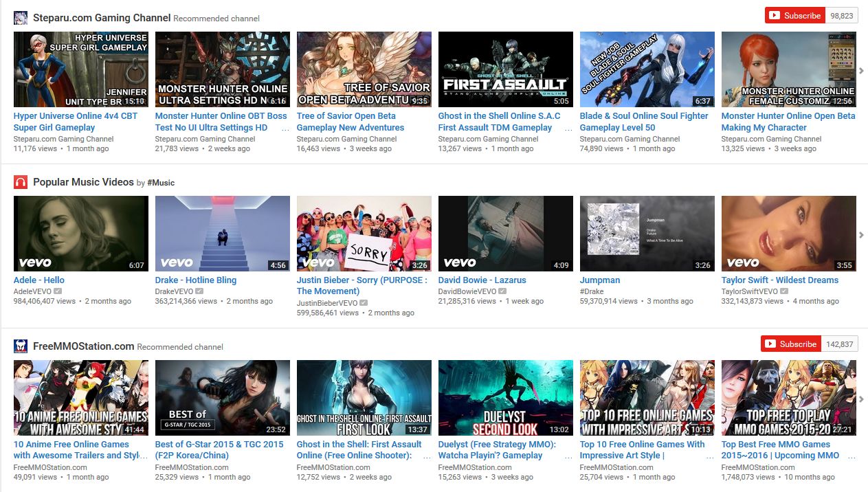868x492 pixels.
Task: Play the Top 10 Impressive Art Style thumbnail
Action: pyautogui.click(x=647, y=398)
